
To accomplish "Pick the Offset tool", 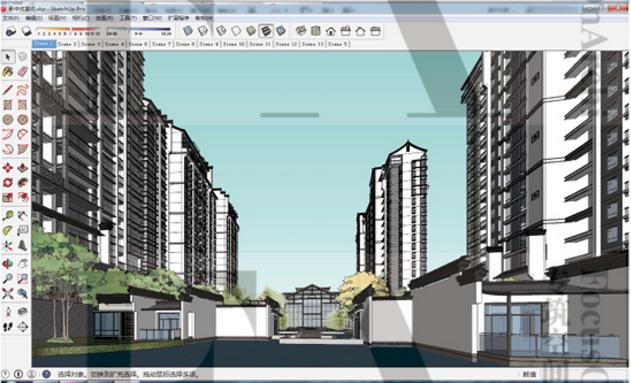I will 23,197.
